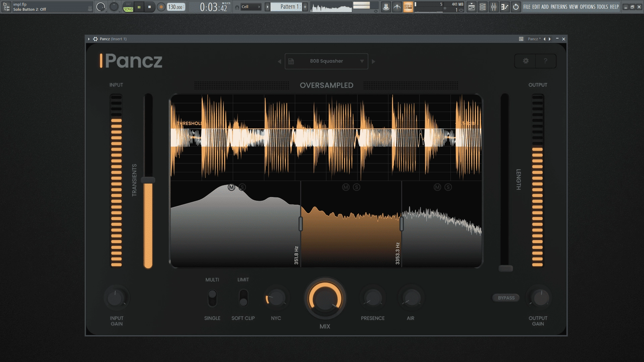Go to the previous Pancz preset arrow
644x362 pixels.
[x=279, y=61]
